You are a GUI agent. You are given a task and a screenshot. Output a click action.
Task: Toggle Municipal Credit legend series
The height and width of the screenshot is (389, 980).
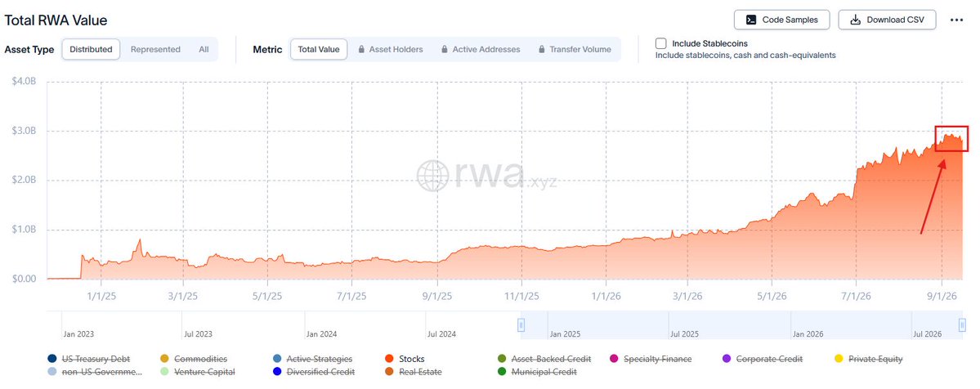(x=537, y=372)
